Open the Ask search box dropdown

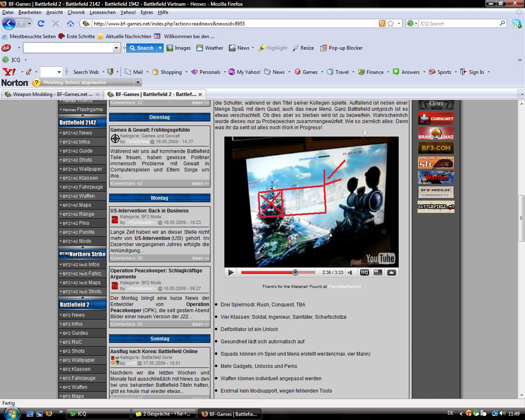tap(116, 48)
